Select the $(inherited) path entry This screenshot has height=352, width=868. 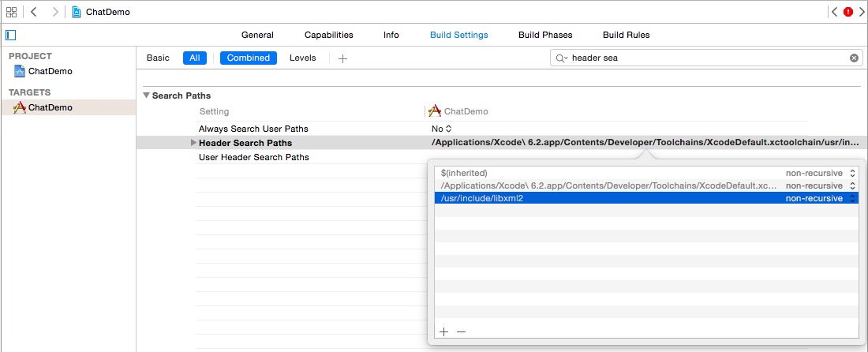pyautogui.click(x=464, y=173)
